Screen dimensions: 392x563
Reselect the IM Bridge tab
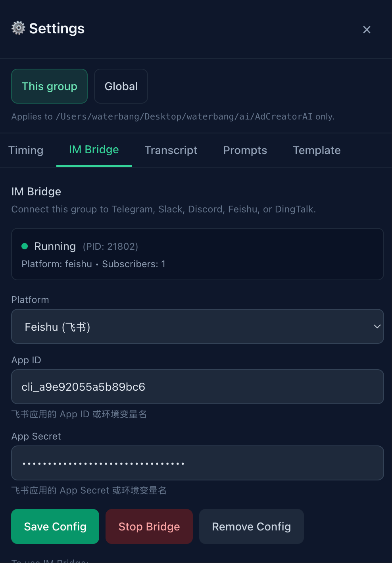(x=94, y=150)
